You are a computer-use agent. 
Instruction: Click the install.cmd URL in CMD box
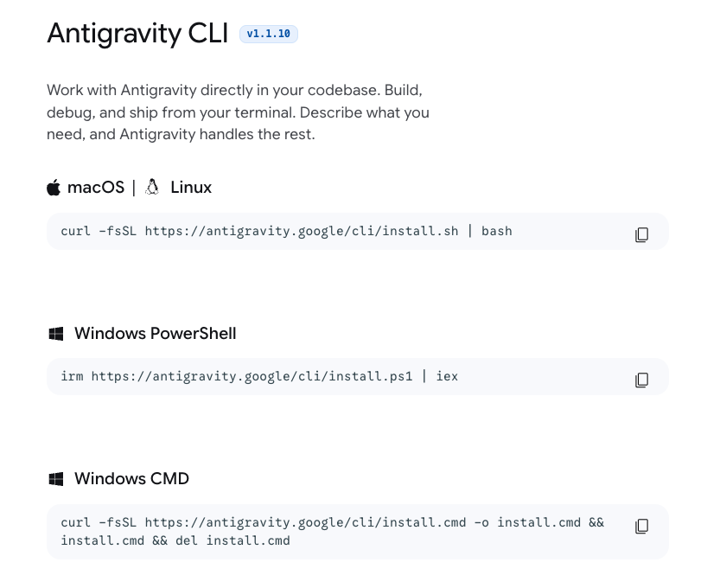(305, 522)
